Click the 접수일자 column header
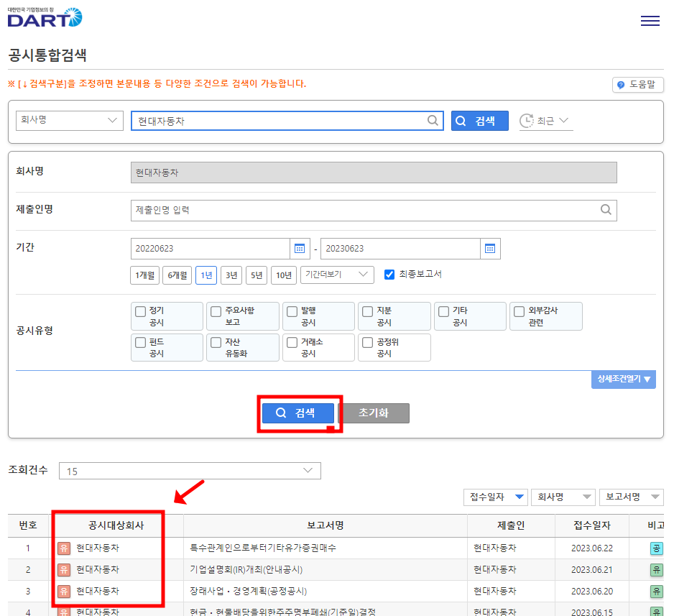 592,525
